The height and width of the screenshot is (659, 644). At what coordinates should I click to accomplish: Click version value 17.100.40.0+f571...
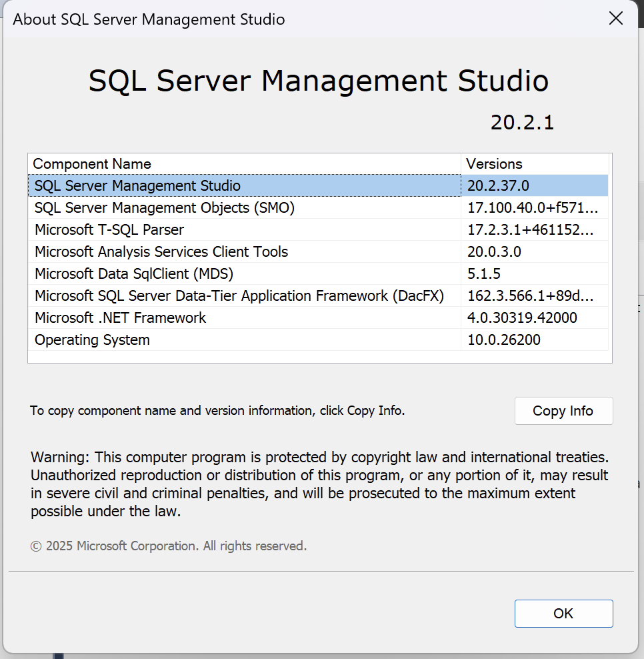[533, 207]
